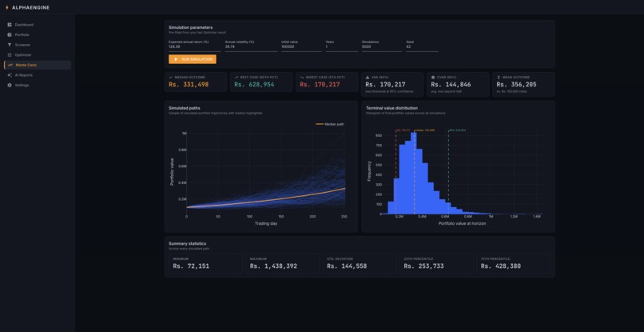The image size is (644, 332).
Task: Click the Worst Case trending-down icon
Action: tap(302, 78)
